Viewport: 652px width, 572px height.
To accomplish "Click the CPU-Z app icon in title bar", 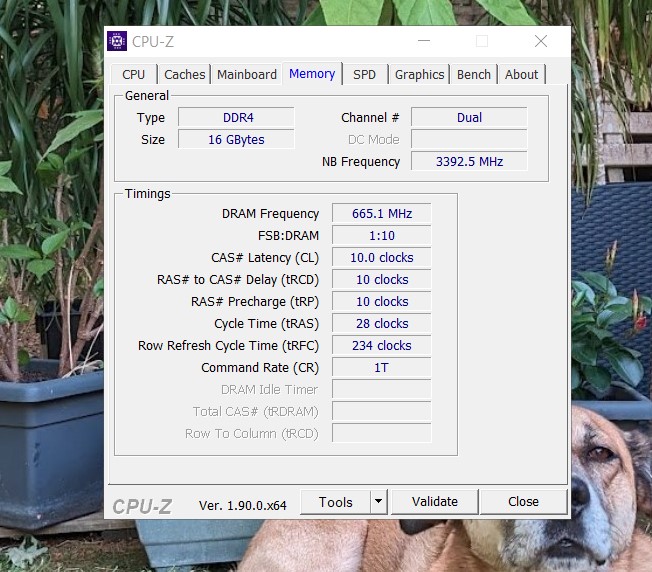I will (x=117, y=41).
